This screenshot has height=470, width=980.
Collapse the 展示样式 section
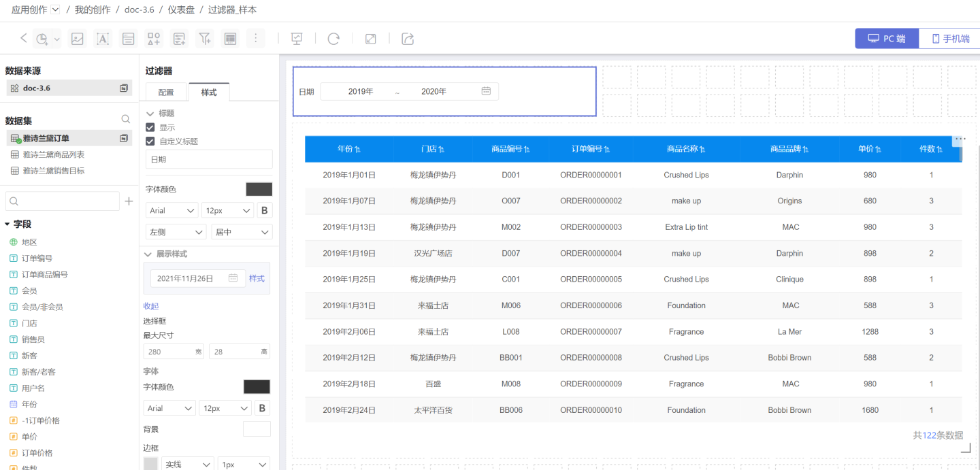tap(149, 254)
